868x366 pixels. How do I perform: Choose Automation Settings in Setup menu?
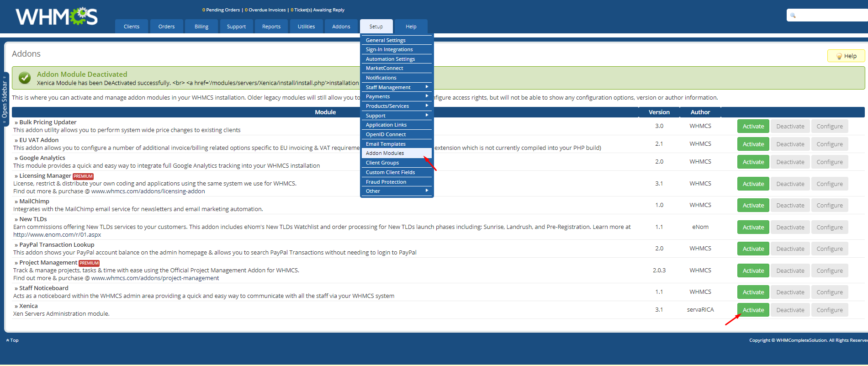click(x=397, y=59)
